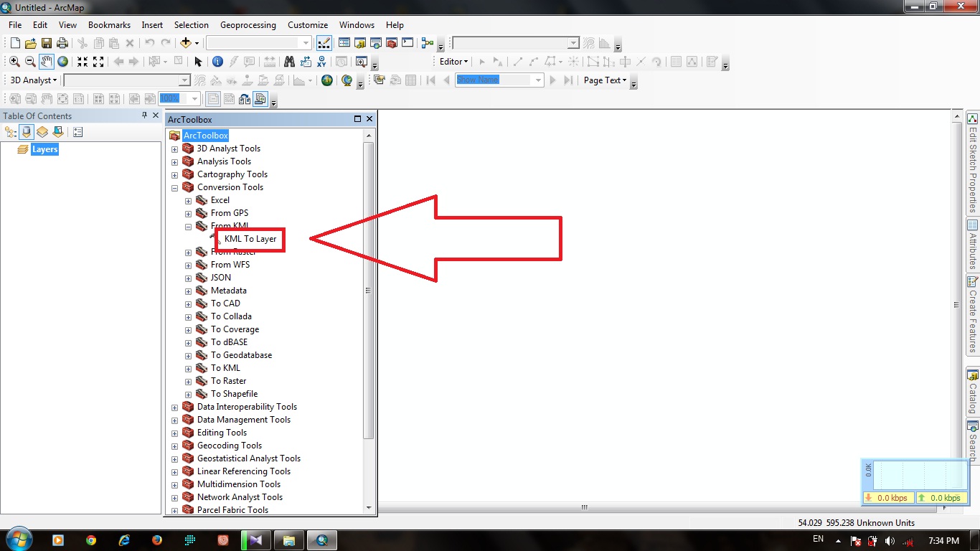Click the Add Data button

tap(186, 43)
